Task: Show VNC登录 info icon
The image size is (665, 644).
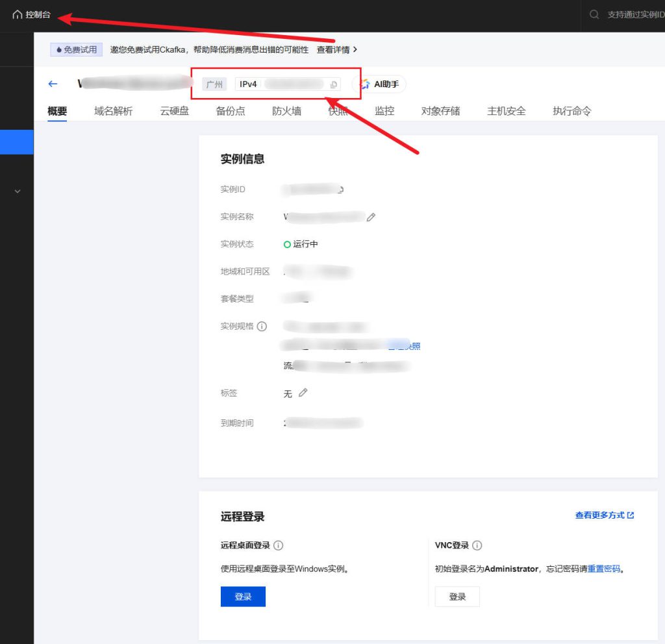Action: pyautogui.click(x=477, y=545)
